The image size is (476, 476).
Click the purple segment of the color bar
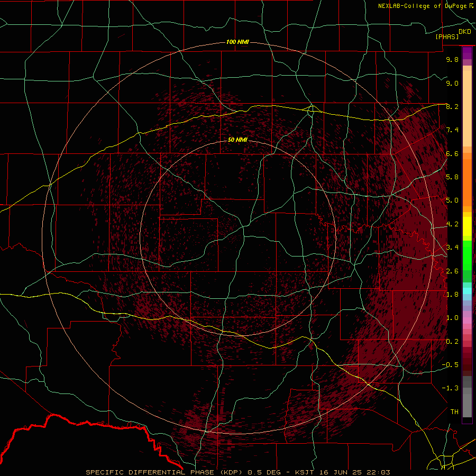(467, 53)
